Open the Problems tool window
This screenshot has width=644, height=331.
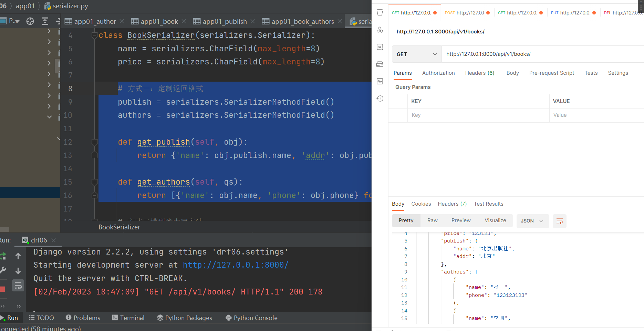coord(83,318)
